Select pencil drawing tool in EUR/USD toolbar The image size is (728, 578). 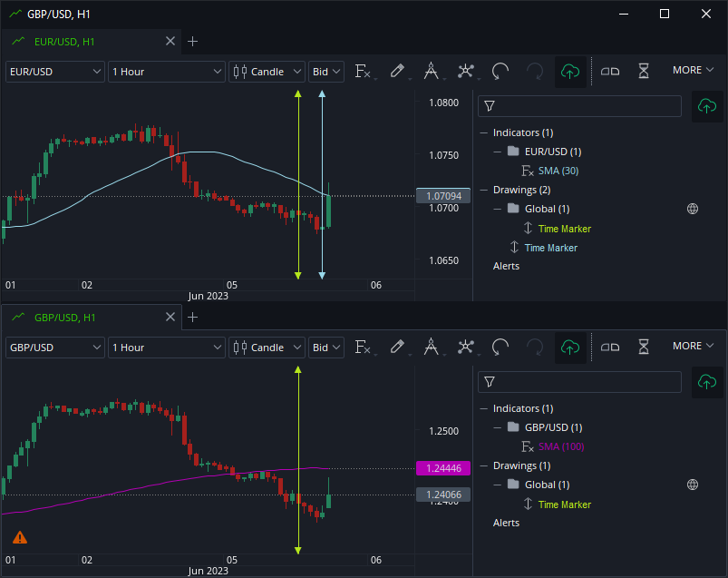(397, 71)
